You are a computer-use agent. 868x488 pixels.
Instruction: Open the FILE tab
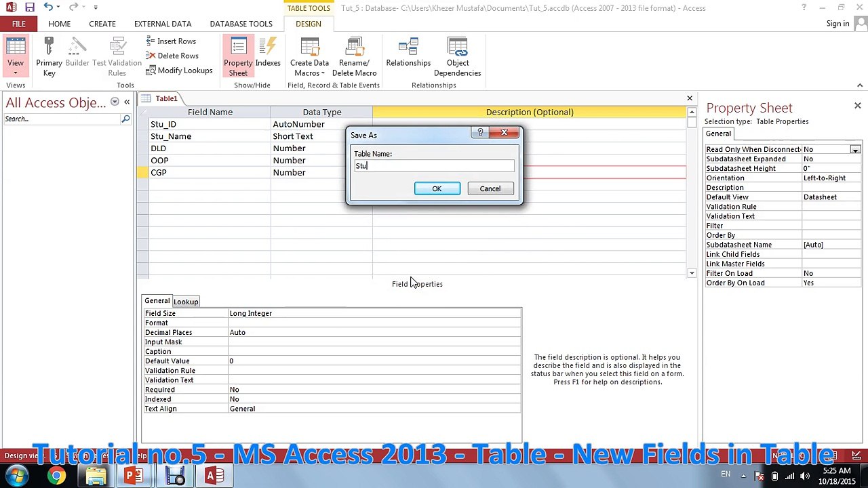pos(18,24)
